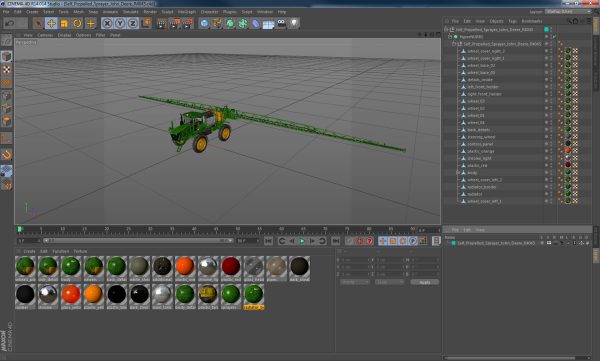Collapse the HyperNURBS object
This screenshot has width=600, height=361.
(450, 37)
